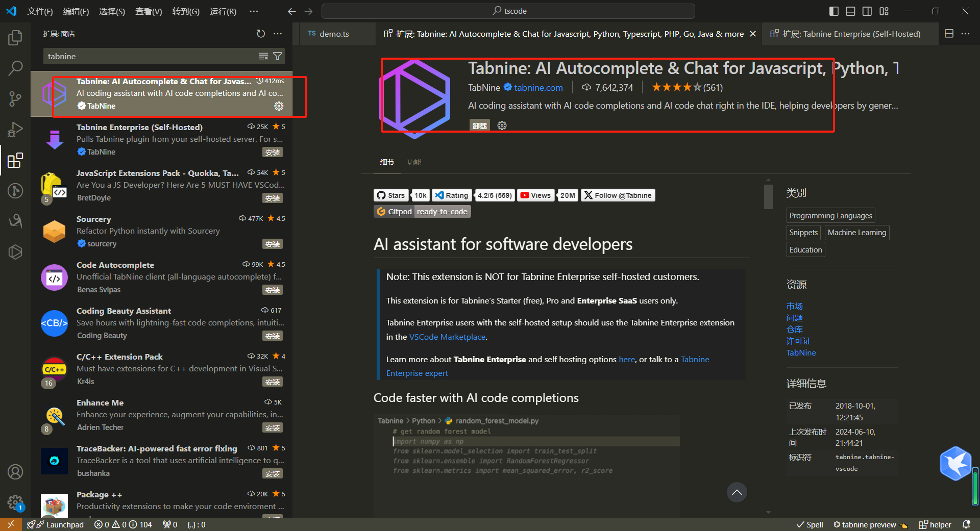Clear extensions search results icon

click(x=263, y=56)
